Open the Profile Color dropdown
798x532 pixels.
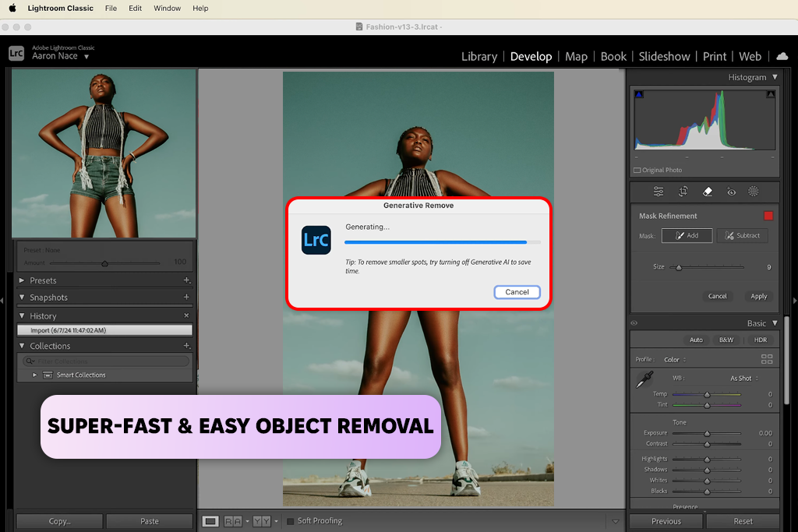[676, 360]
